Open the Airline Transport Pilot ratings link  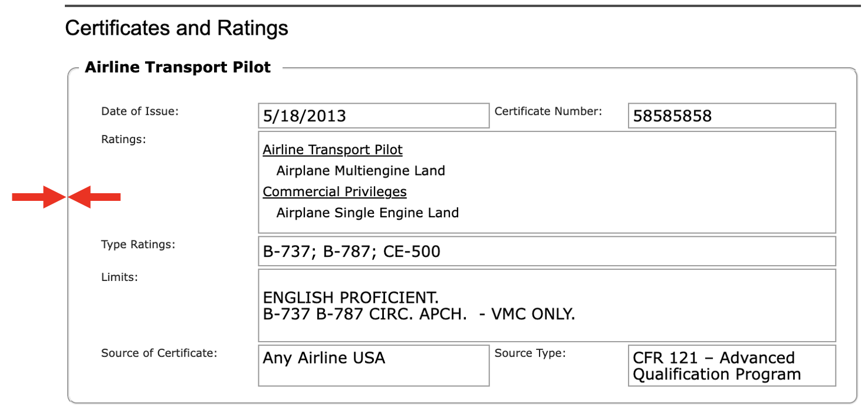pos(332,149)
